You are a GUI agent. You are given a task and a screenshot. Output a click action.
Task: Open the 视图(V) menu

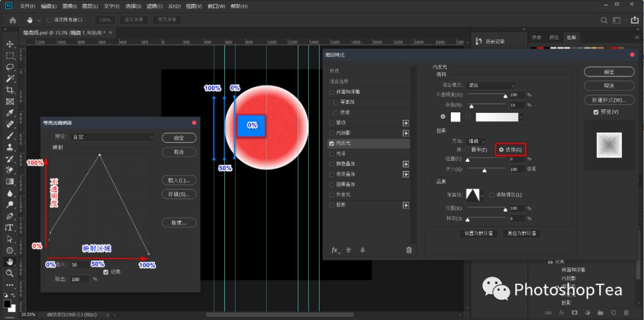pos(194,7)
